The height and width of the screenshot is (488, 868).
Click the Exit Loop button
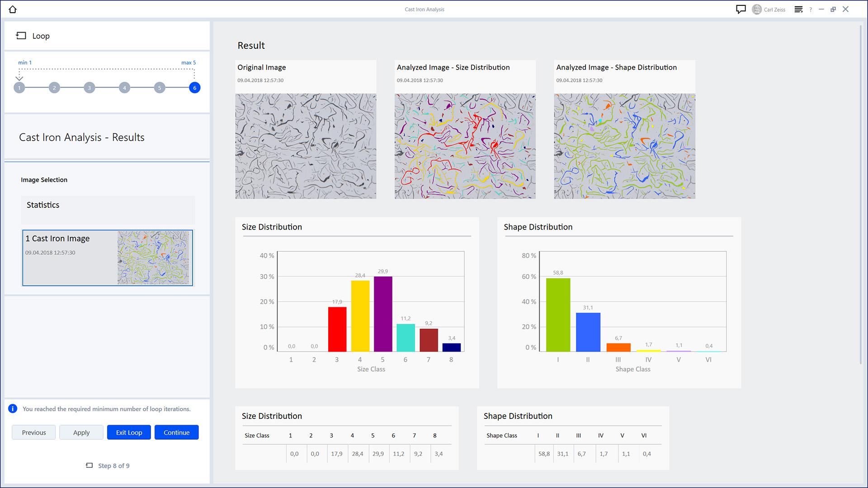pyautogui.click(x=129, y=432)
